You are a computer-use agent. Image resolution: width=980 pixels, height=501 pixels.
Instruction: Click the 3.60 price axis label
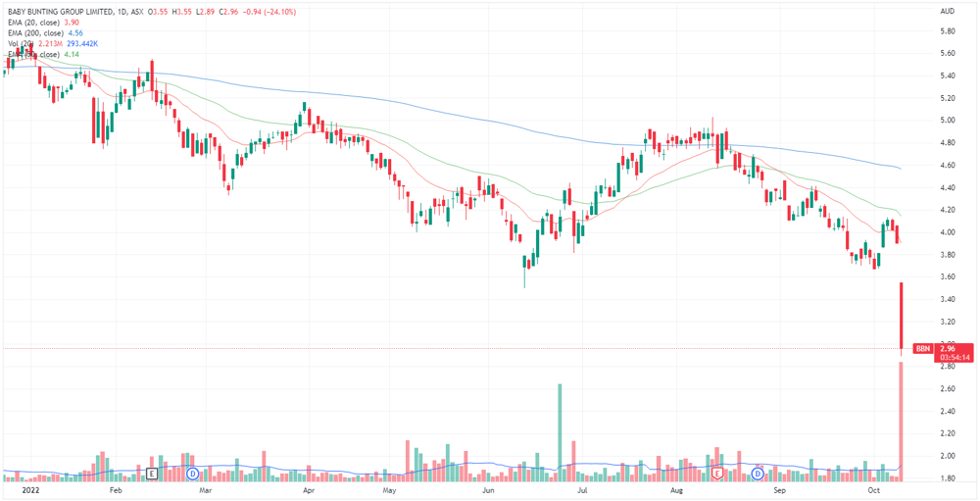point(947,277)
